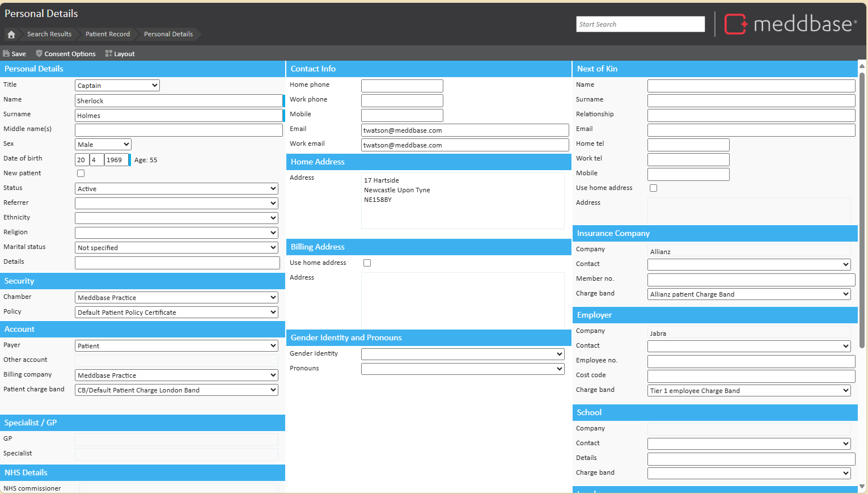The height and width of the screenshot is (494, 868).
Task: Navigate to Patient Record breadcrumb
Action: (x=108, y=35)
